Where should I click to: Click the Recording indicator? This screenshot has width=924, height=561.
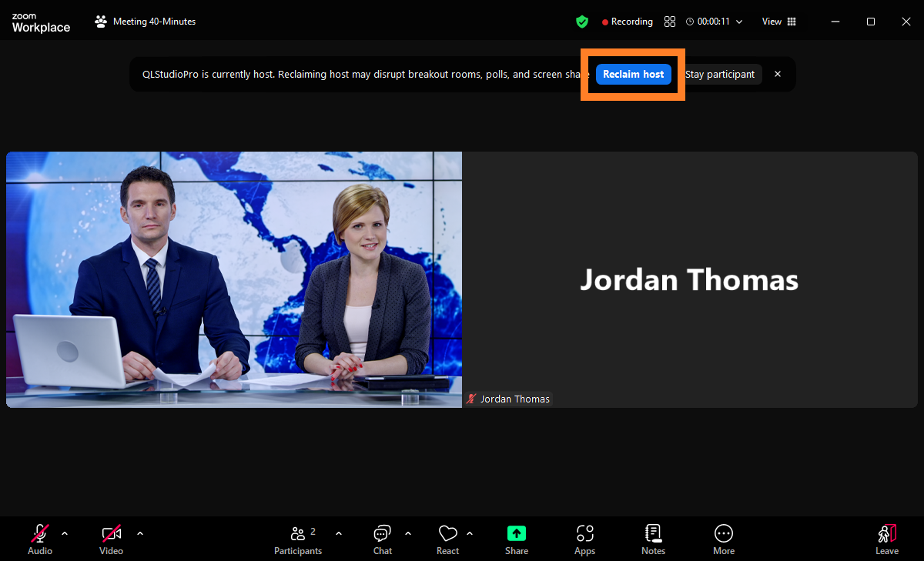pyautogui.click(x=628, y=22)
